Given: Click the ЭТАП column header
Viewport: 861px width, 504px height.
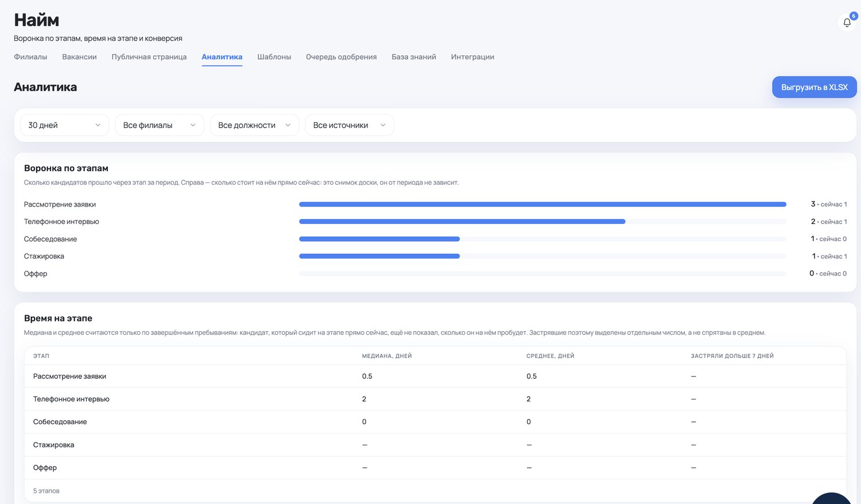Looking at the screenshot, I should (x=41, y=356).
